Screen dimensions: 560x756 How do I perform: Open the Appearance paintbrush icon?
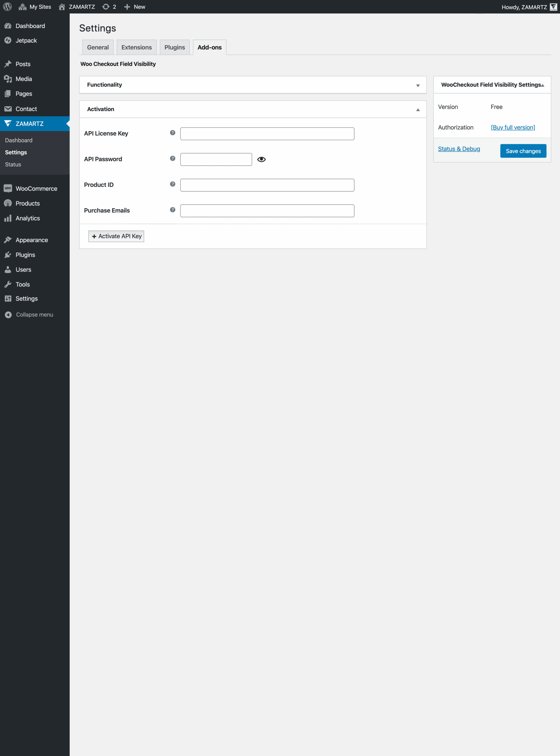coord(8,239)
